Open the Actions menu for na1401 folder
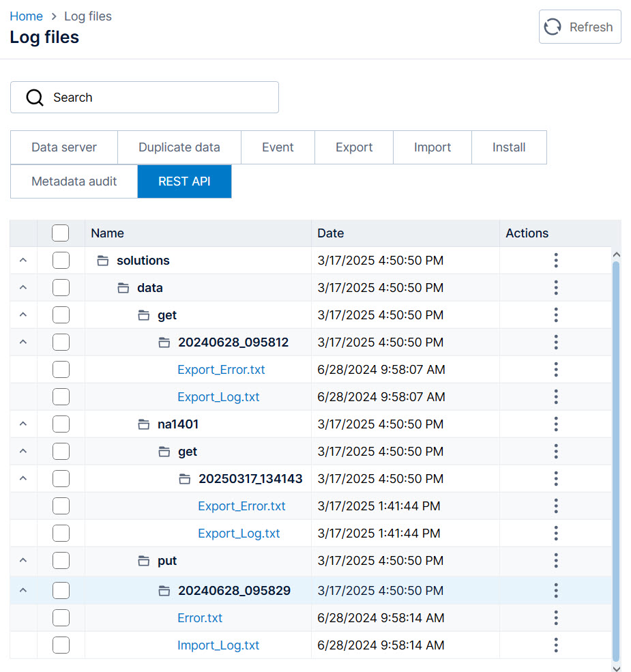The height and width of the screenshot is (672, 631). [x=556, y=424]
